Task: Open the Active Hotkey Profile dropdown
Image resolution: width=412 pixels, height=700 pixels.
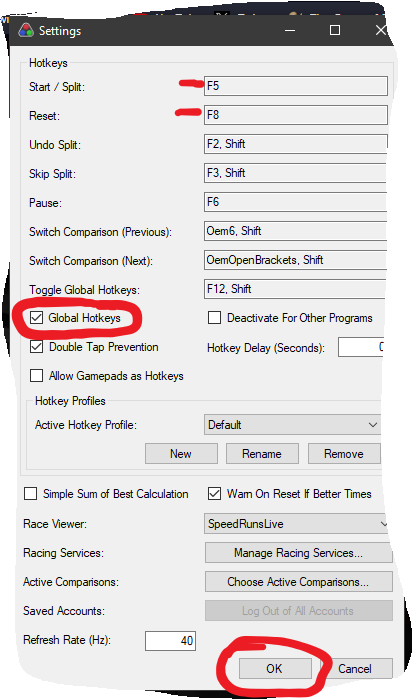Action: tap(292, 425)
